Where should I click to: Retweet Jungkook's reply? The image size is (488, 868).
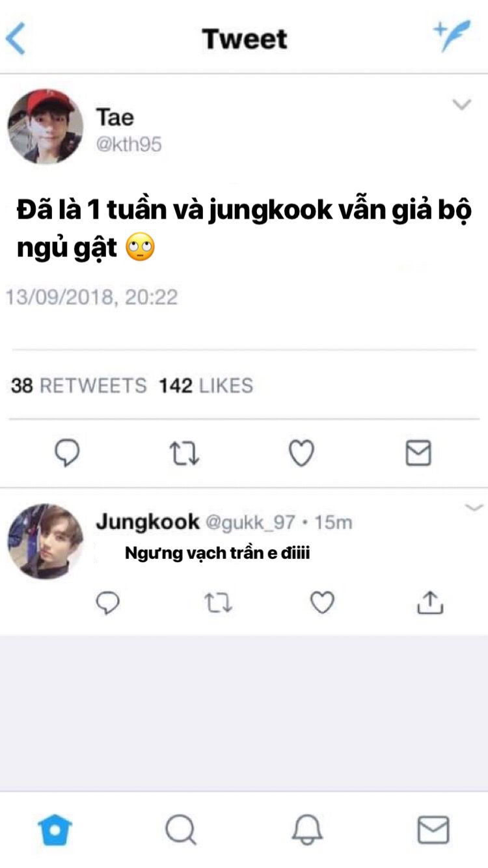tap(218, 604)
